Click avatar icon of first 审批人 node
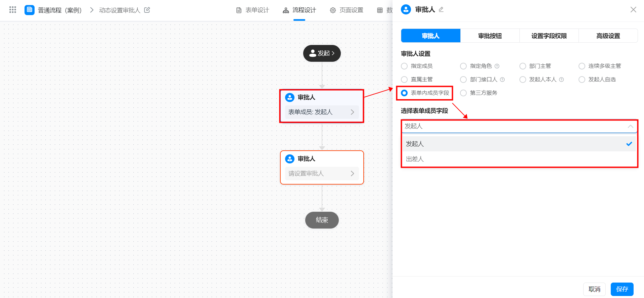The width and height of the screenshot is (644, 298). pyautogui.click(x=290, y=97)
